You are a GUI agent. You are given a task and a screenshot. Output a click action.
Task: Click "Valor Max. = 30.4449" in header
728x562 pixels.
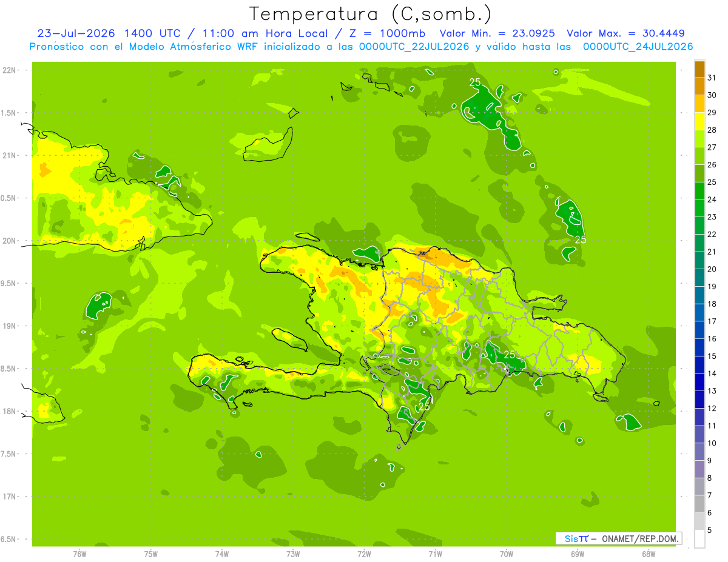(625, 33)
